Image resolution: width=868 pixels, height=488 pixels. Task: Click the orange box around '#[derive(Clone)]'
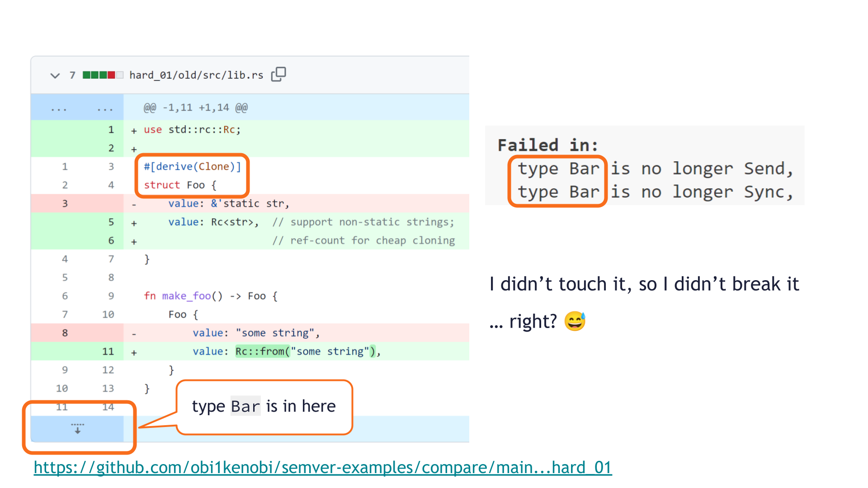(x=192, y=175)
